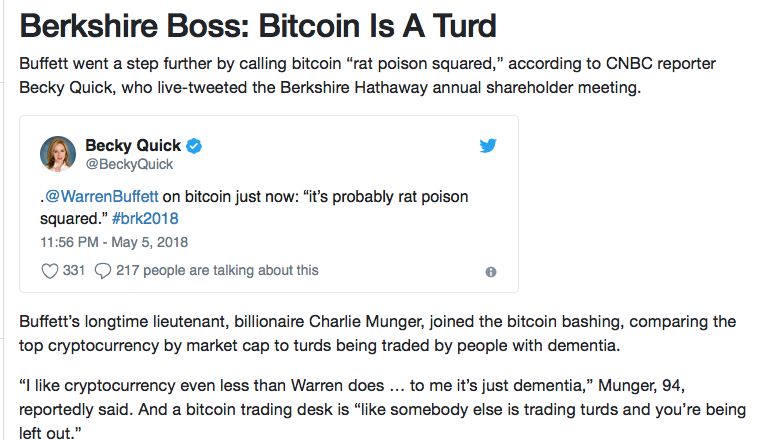Click the reply speech bubble icon
Screen dimensions: 768x440
click(102, 270)
